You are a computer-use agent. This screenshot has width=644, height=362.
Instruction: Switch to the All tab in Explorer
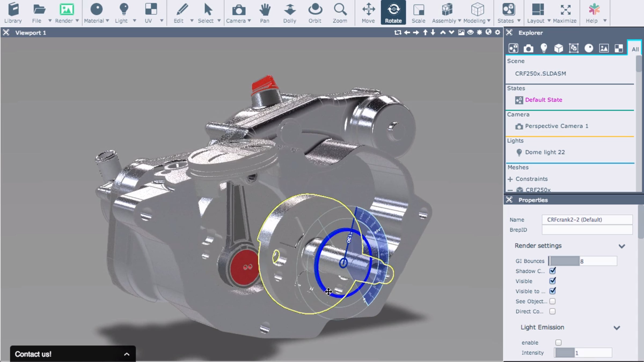point(635,49)
